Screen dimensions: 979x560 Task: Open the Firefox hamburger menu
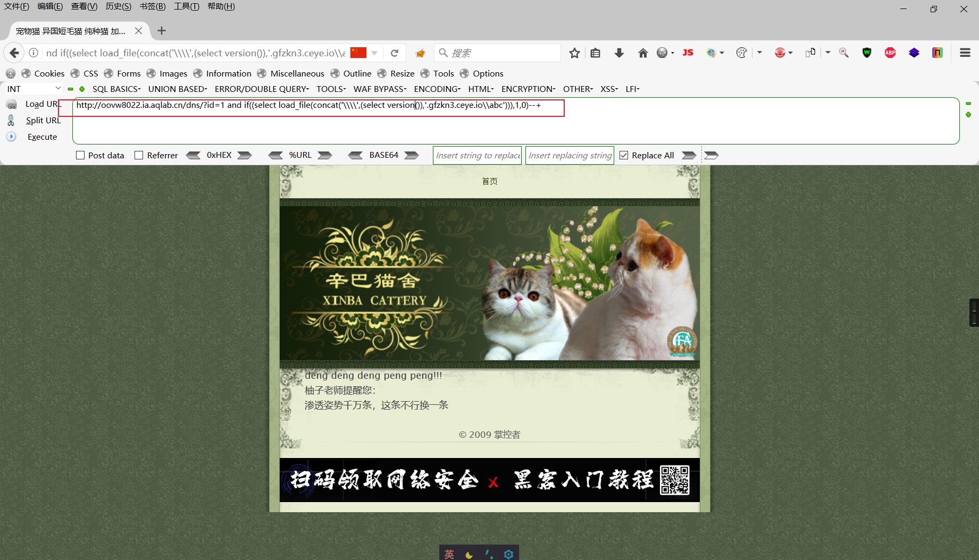[x=965, y=53]
